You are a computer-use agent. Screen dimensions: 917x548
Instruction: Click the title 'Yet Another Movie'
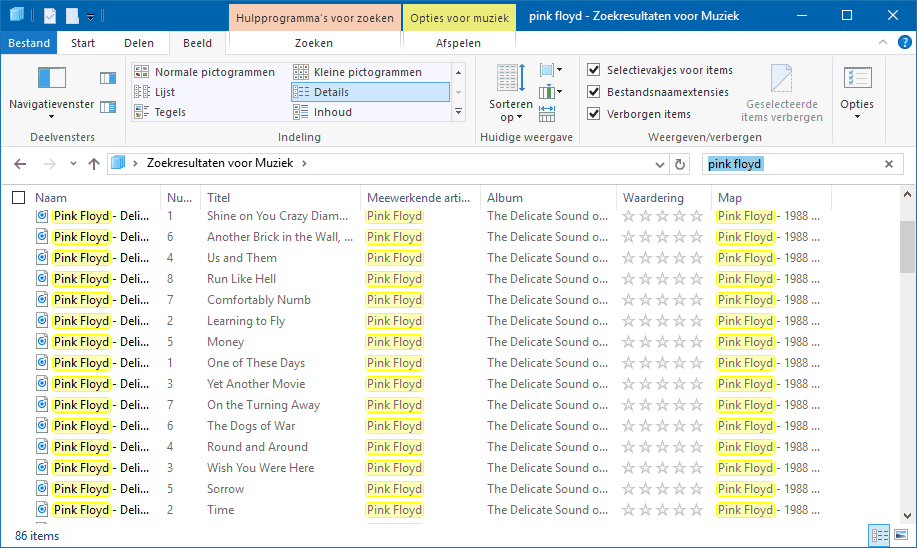point(256,384)
